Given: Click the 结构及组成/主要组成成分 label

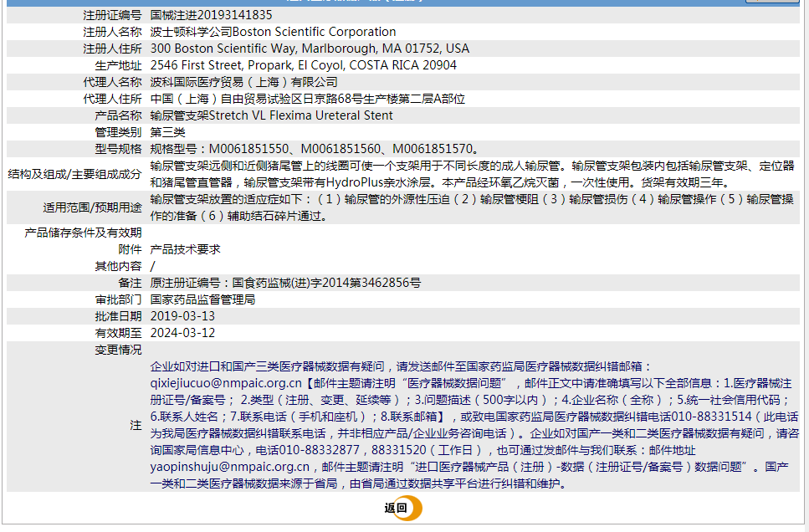Looking at the screenshot, I should coord(74,174).
